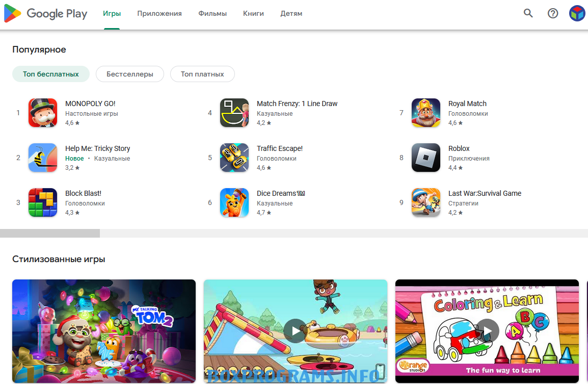Click the Стратегии category under Last War
Image resolution: width=588 pixels, height=384 pixels.
point(463,203)
